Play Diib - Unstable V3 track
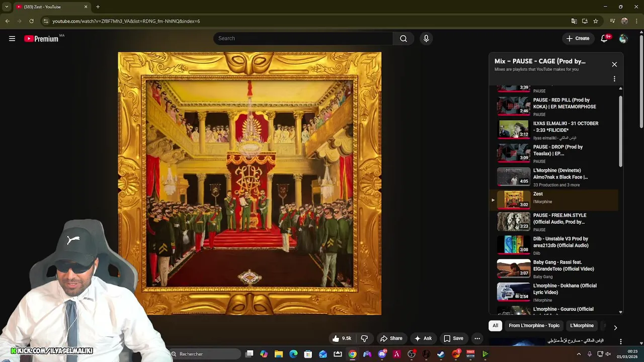The height and width of the screenshot is (362, 644). [x=553, y=246]
